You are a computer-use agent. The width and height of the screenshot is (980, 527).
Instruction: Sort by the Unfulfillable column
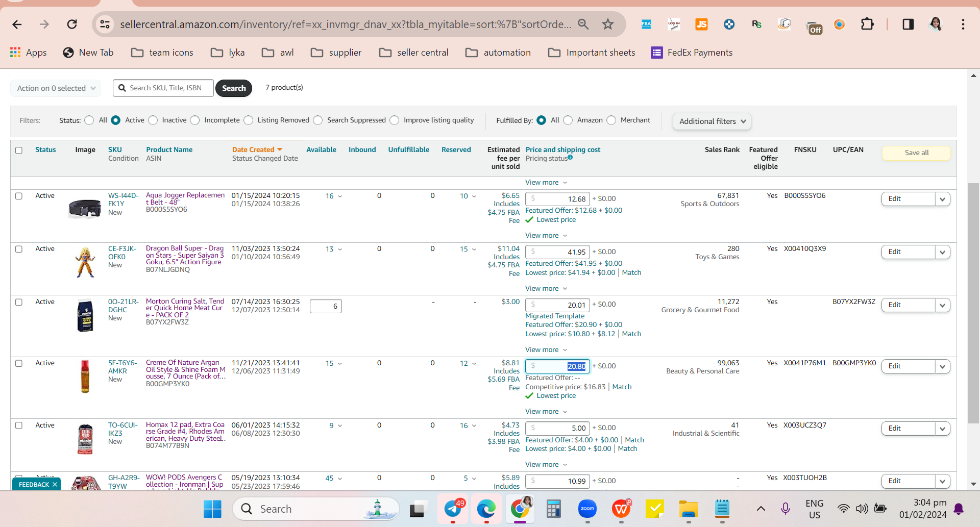tap(408, 149)
